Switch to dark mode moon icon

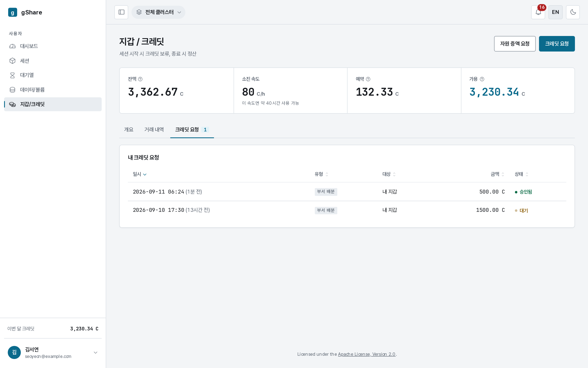[x=573, y=12]
